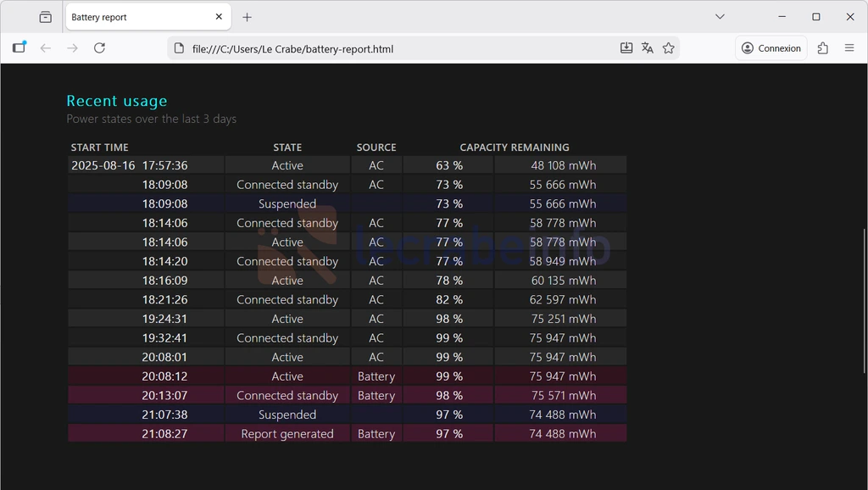Click the Recent usage heading
This screenshot has width=868, height=490.
coord(117,101)
